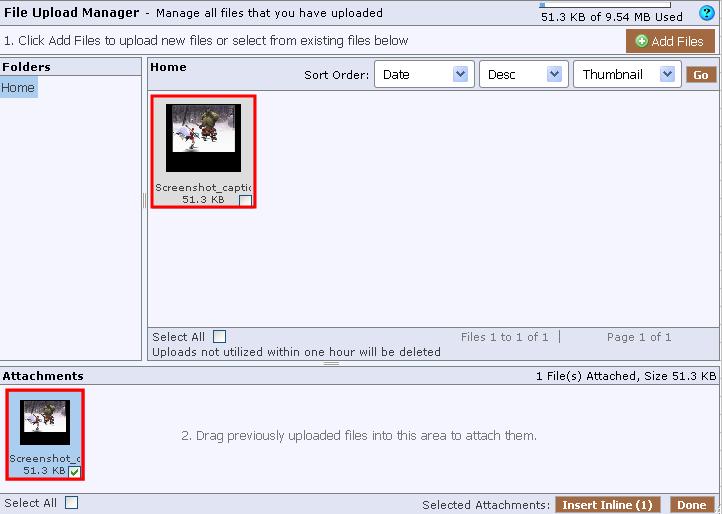Click Insert Inline (1)
722x514 pixels.
click(x=607, y=505)
